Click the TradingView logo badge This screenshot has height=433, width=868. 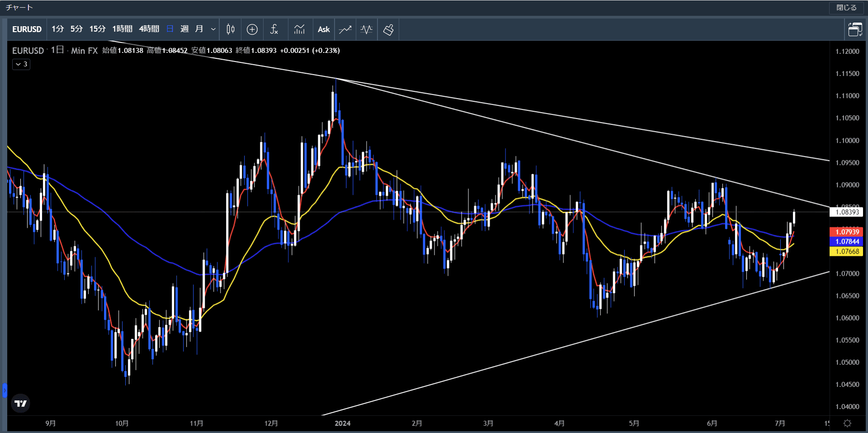pyautogui.click(x=21, y=404)
